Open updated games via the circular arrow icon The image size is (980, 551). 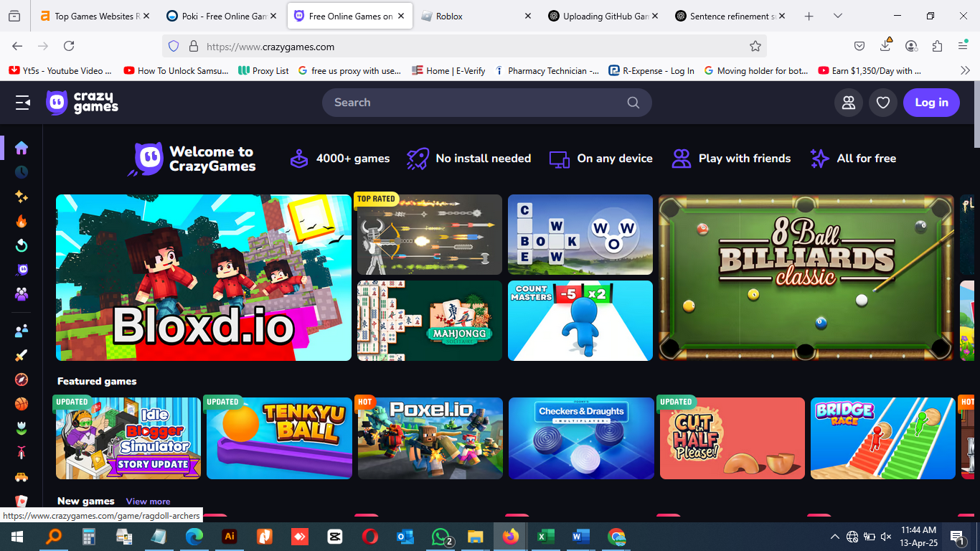coord(22,245)
